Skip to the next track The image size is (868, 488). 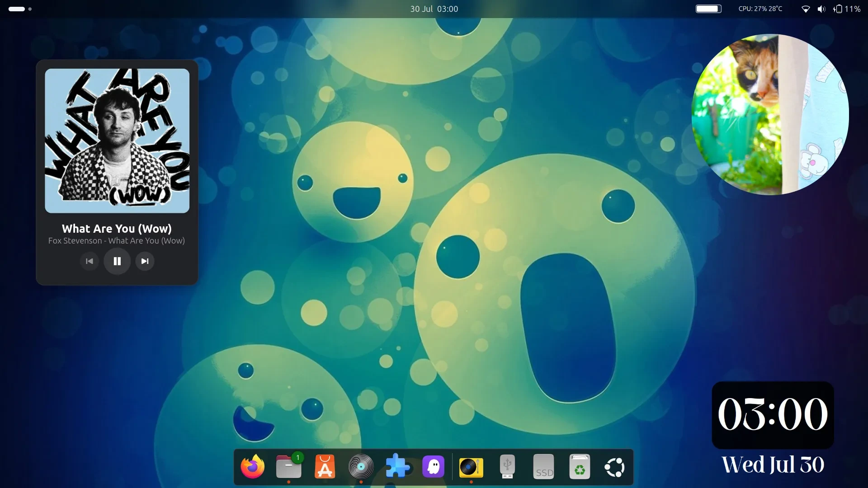[145, 261]
